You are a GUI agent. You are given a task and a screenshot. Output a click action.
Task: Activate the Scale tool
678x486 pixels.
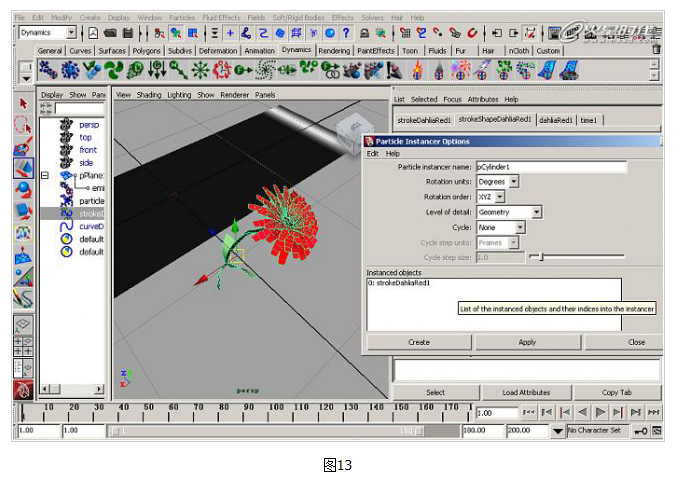point(23,211)
